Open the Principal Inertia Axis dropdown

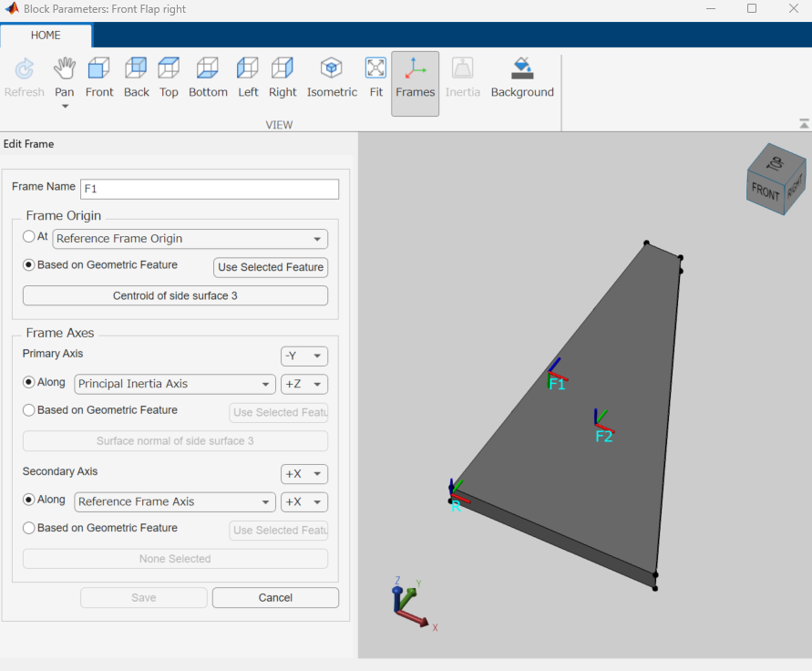(174, 384)
